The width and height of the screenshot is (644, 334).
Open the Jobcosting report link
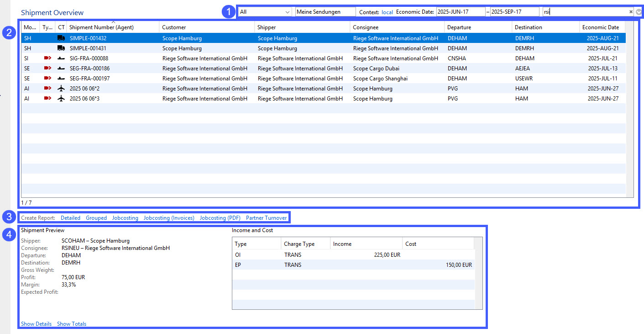tap(125, 218)
